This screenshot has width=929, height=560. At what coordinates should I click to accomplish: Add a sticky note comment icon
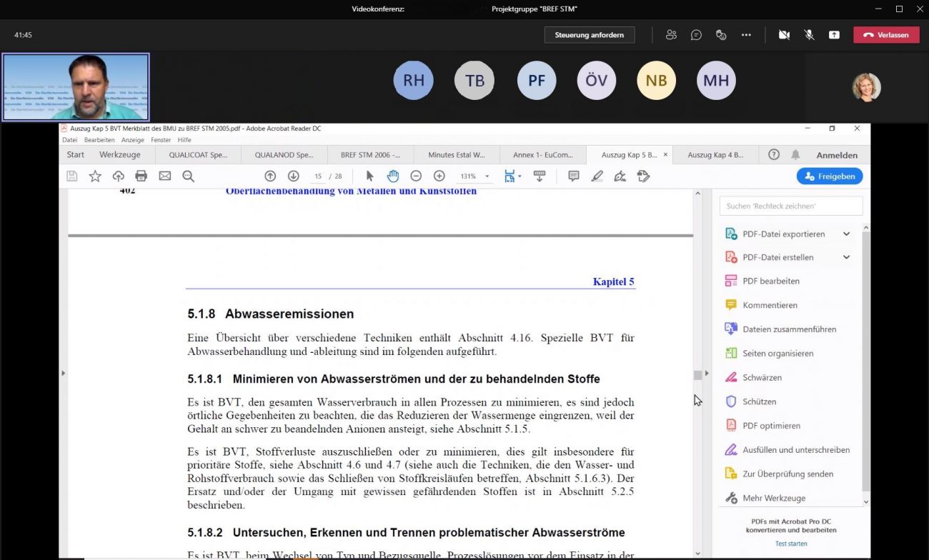coord(574,176)
